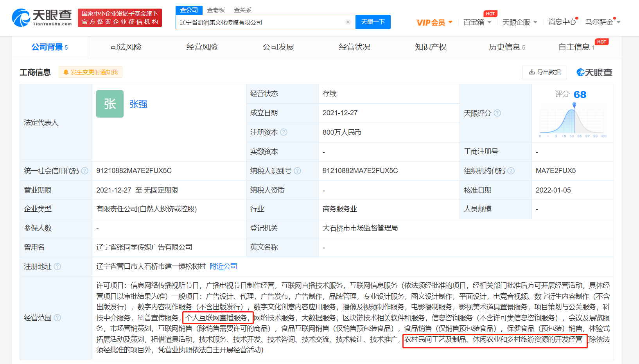Select the score value 68
The image size is (639, 364).
tap(580, 95)
